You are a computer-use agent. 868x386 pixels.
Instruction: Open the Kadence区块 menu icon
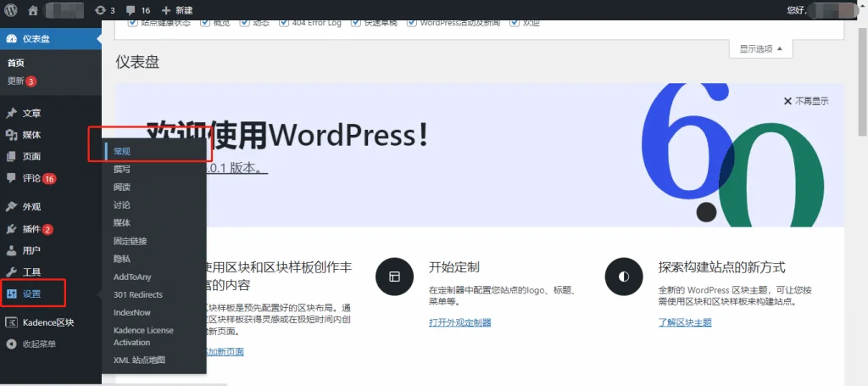[x=10, y=323]
